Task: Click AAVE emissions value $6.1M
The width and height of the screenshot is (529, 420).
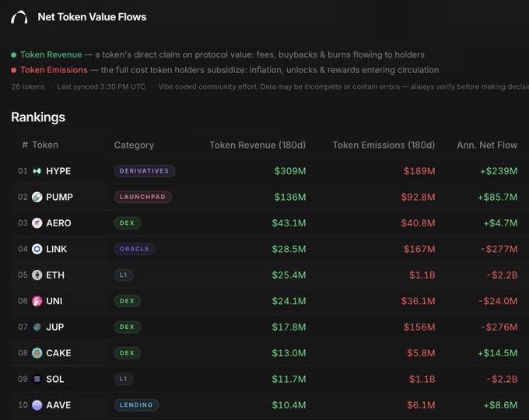Action: (421, 405)
